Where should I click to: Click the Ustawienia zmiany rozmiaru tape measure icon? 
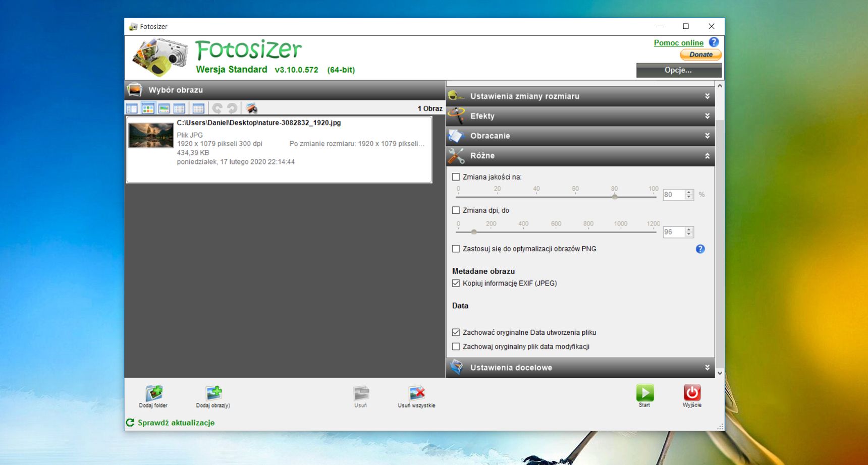pyautogui.click(x=456, y=96)
